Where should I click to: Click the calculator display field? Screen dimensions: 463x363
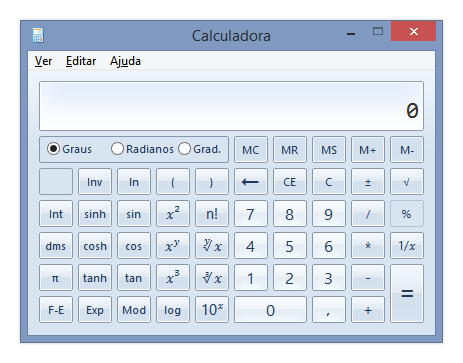coord(231,106)
